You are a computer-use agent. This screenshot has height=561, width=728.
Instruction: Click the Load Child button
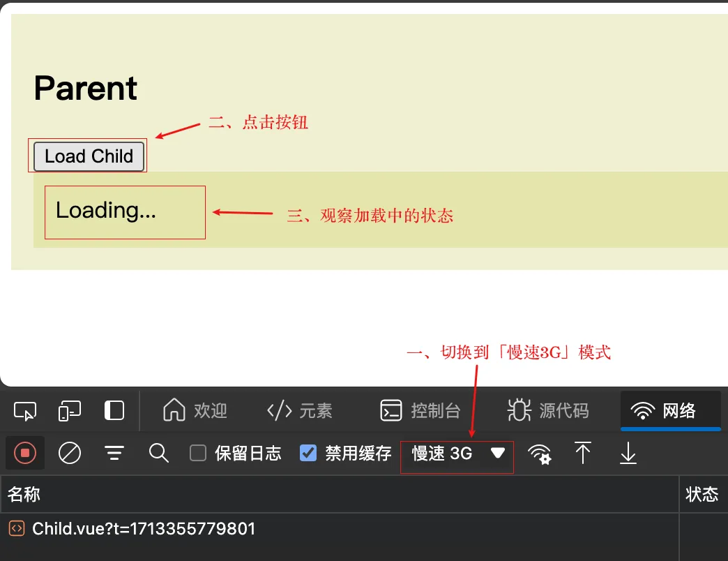pos(89,156)
